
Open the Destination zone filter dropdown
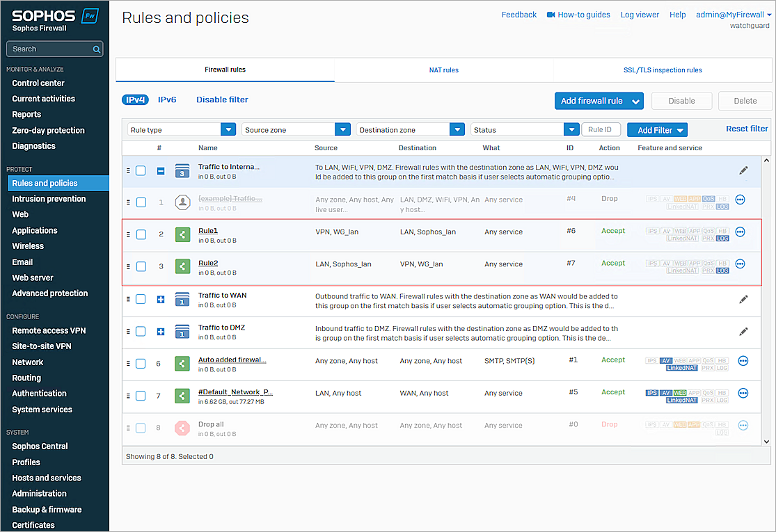[x=457, y=129]
